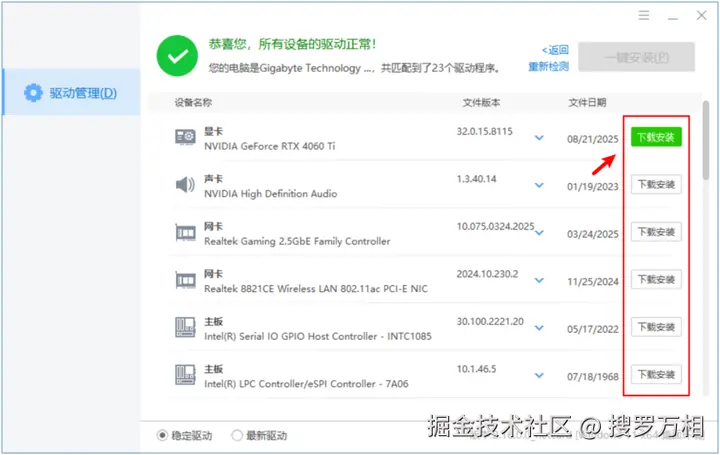Click the date 11/25/2024
This screenshot has width=720, height=455.
click(593, 281)
